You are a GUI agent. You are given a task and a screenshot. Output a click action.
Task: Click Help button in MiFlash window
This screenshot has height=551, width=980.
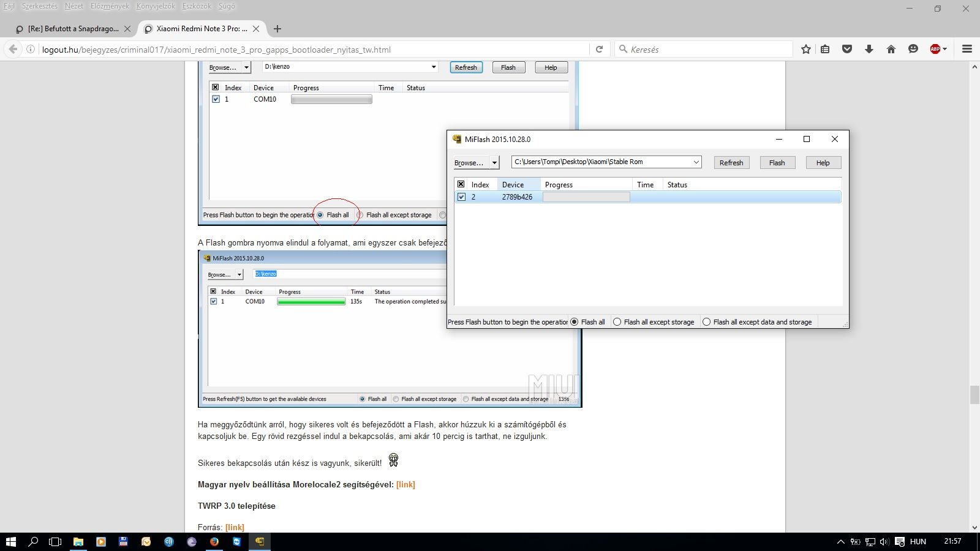click(x=823, y=163)
